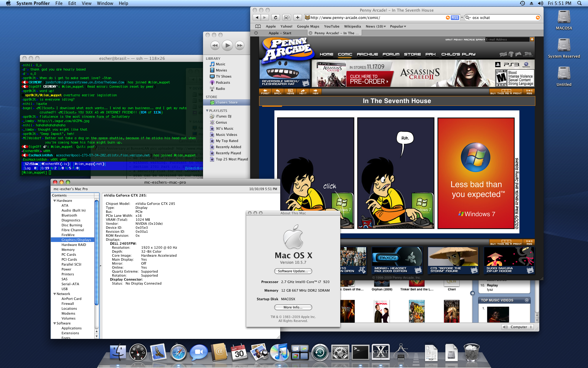Open Terminal from the Dock
588x368 pixels.
pos(360,352)
